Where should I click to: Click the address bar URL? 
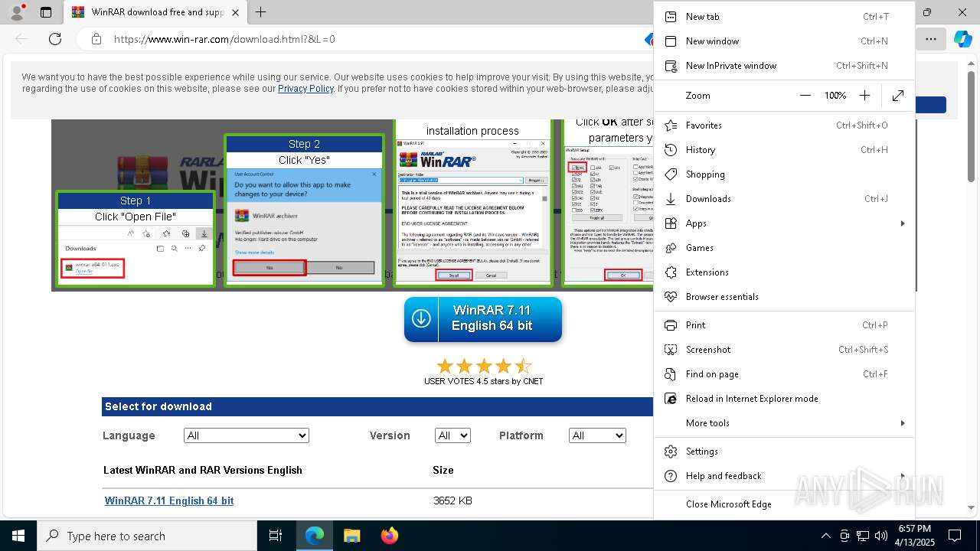pos(224,39)
